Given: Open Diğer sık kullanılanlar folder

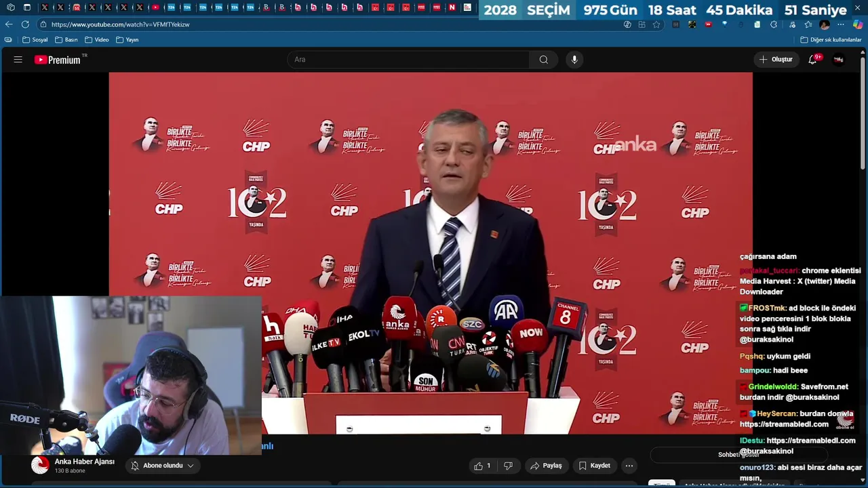Looking at the screenshot, I should click(831, 40).
